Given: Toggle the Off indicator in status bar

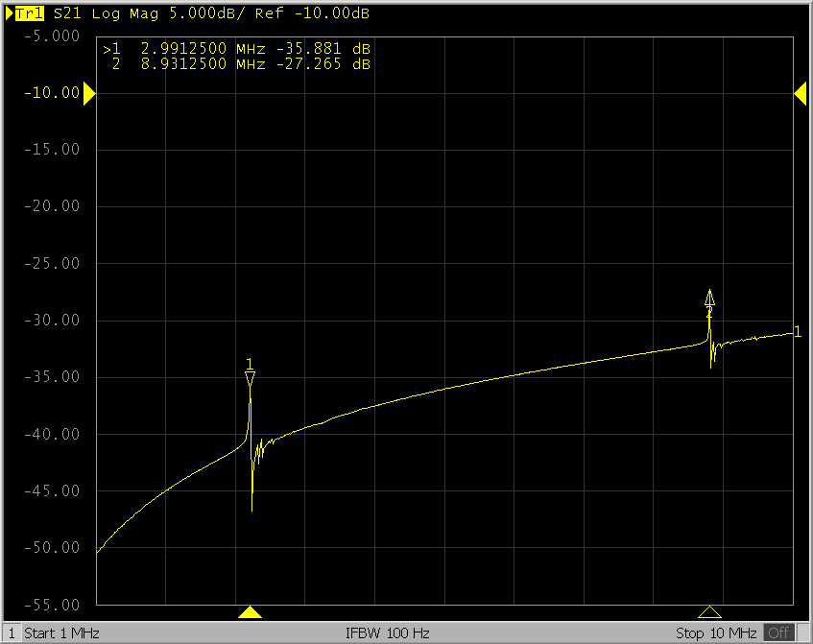Looking at the screenshot, I should point(778,633).
